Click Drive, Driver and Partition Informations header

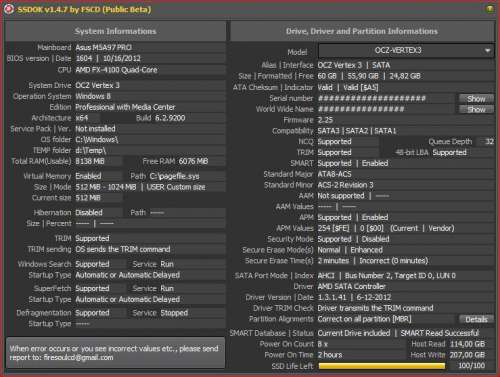pyautogui.click(x=362, y=31)
